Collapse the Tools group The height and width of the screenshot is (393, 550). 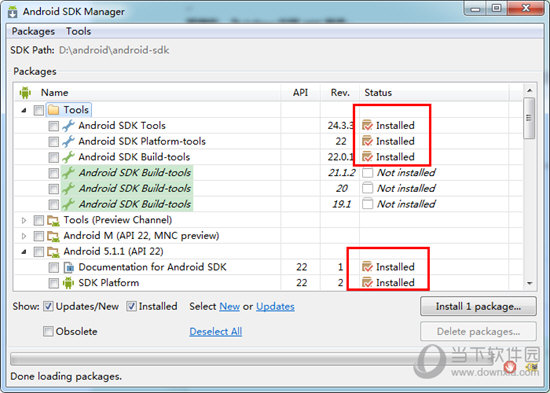point(24,110)
